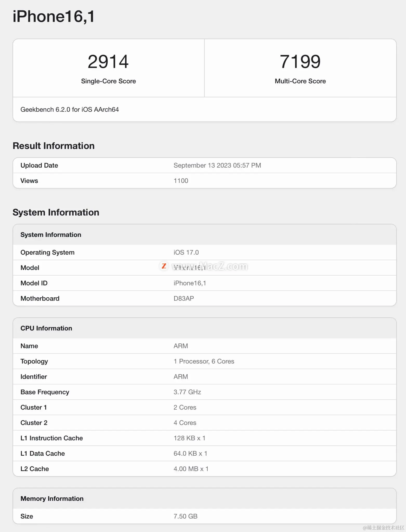Select the ARM value in Name row
This screenshot has height=532, width=406.
(x=181, y=346)
